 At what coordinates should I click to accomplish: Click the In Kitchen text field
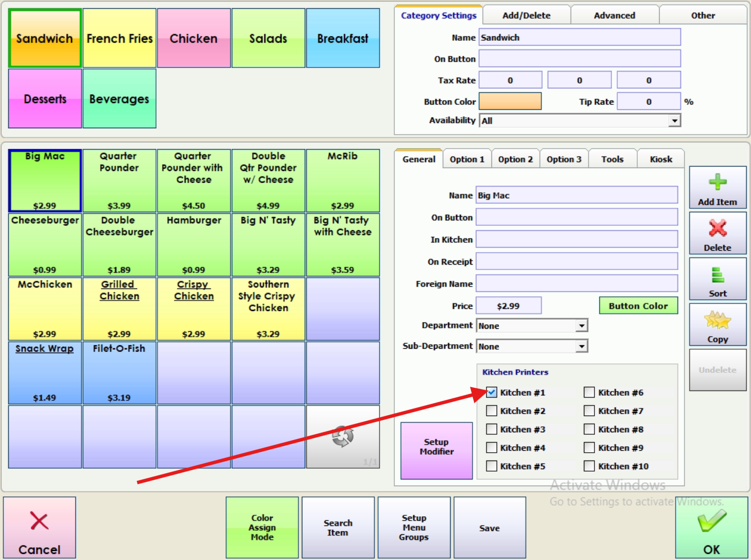[576, 239]
